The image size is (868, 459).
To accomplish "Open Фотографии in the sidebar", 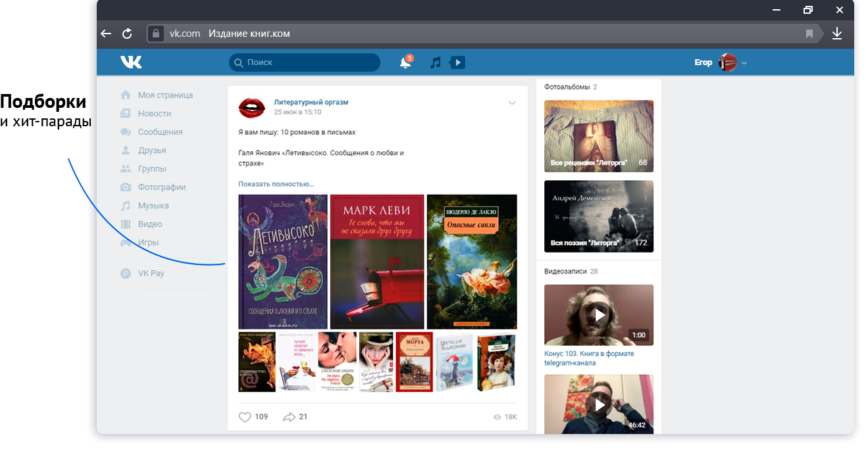I will pyautogui.click(x=162, y=187).
